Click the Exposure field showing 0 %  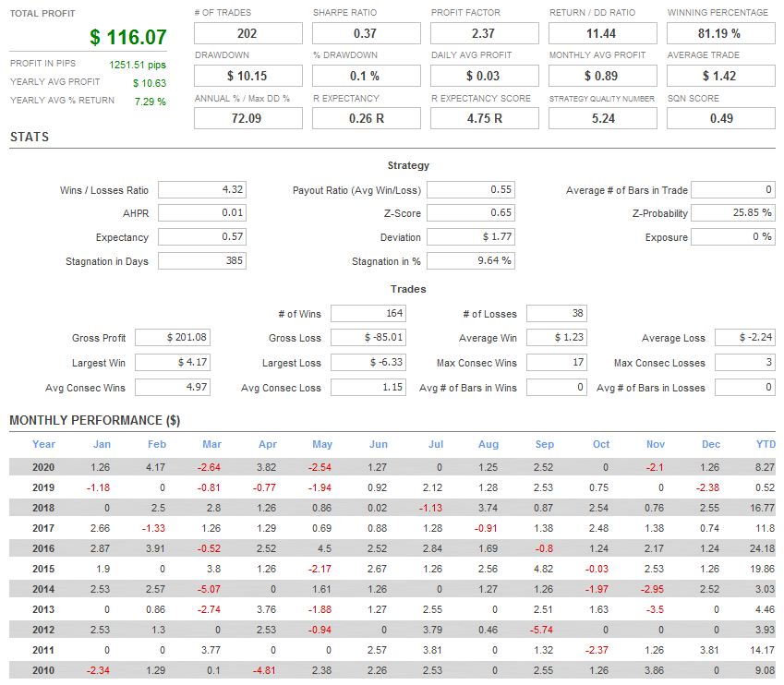(733, 237)
